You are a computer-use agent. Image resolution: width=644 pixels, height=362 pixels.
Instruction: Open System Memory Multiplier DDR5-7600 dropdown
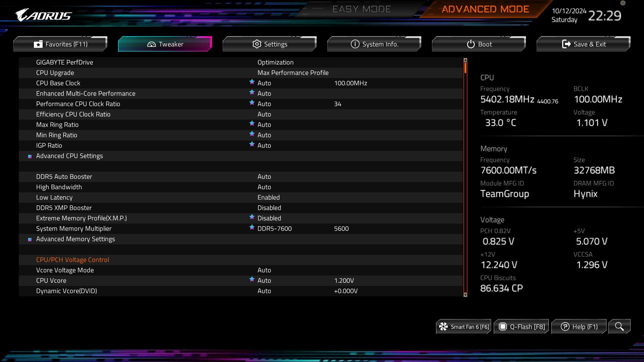point(274,229)
